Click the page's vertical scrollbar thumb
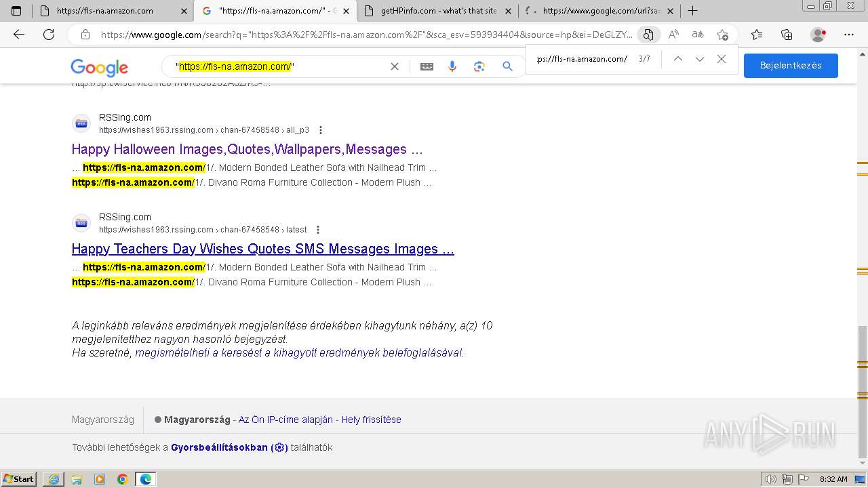The width and height of the screenshot is (868, 488). click(863, 392)
